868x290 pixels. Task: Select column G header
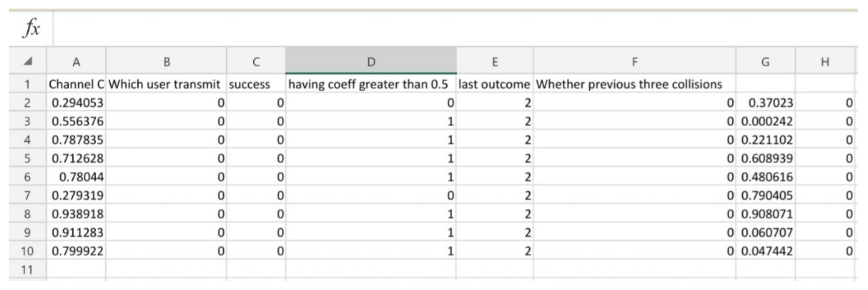tap(765, 62)
